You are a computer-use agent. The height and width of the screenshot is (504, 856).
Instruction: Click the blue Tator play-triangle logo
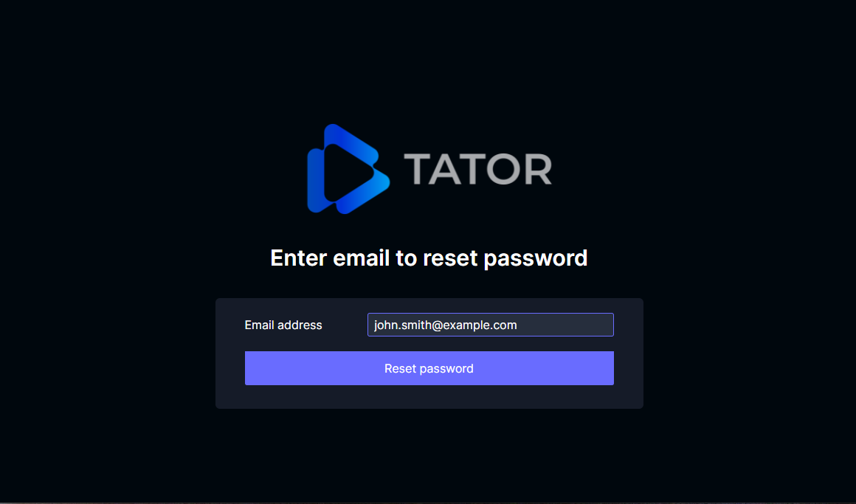(x=348, y=169)
